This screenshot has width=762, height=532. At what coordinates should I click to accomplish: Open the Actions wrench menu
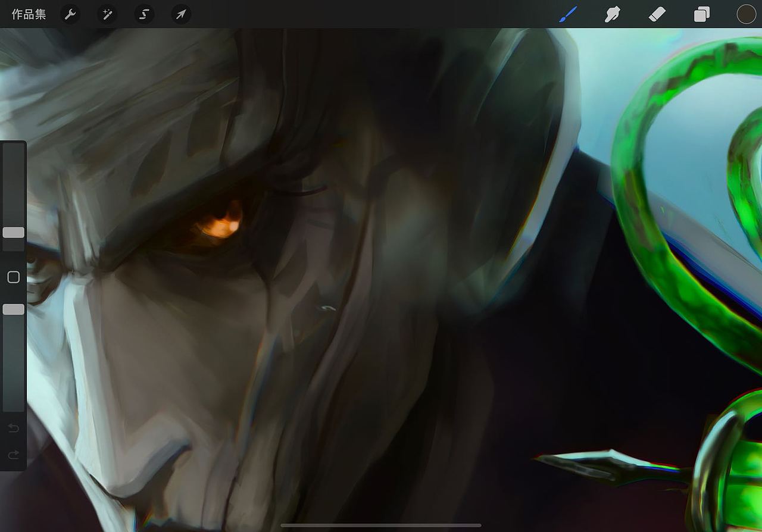click(x=70, y=14)
